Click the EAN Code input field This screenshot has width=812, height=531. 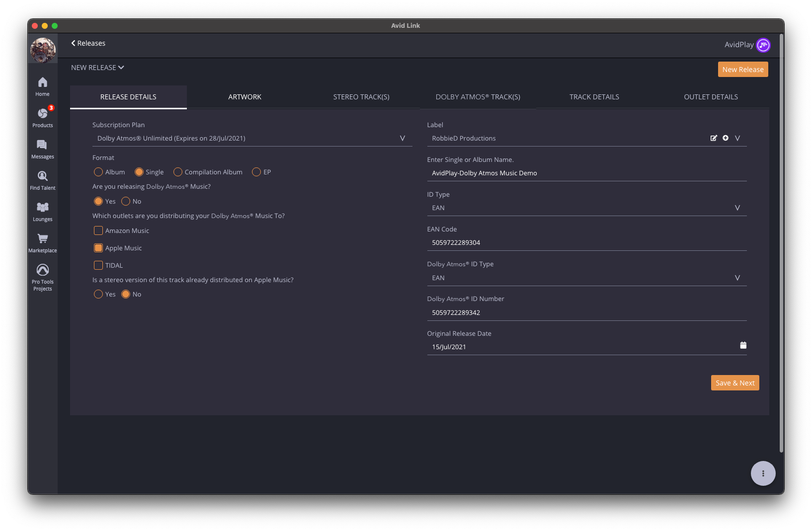587,243
